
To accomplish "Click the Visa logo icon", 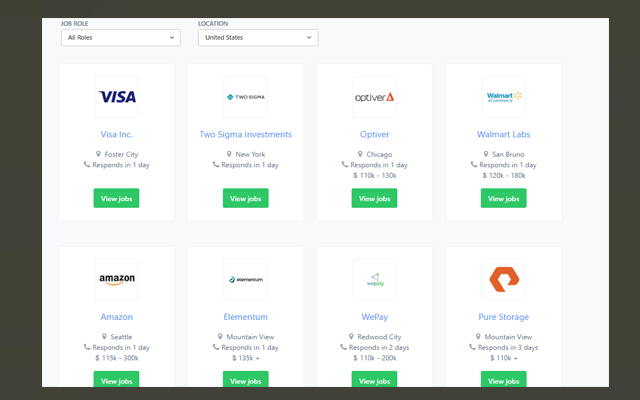I will (117, 97).
